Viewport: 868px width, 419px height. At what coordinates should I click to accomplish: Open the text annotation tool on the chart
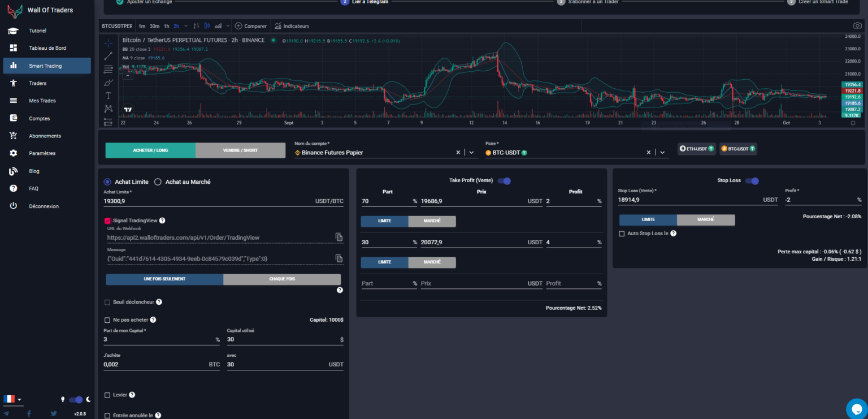(108, 95)
